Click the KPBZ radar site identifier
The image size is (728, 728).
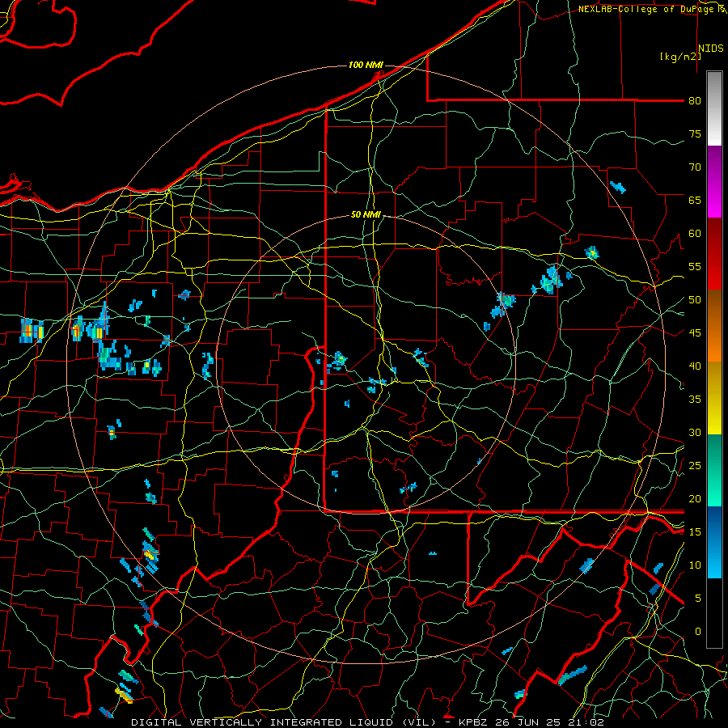476,722
